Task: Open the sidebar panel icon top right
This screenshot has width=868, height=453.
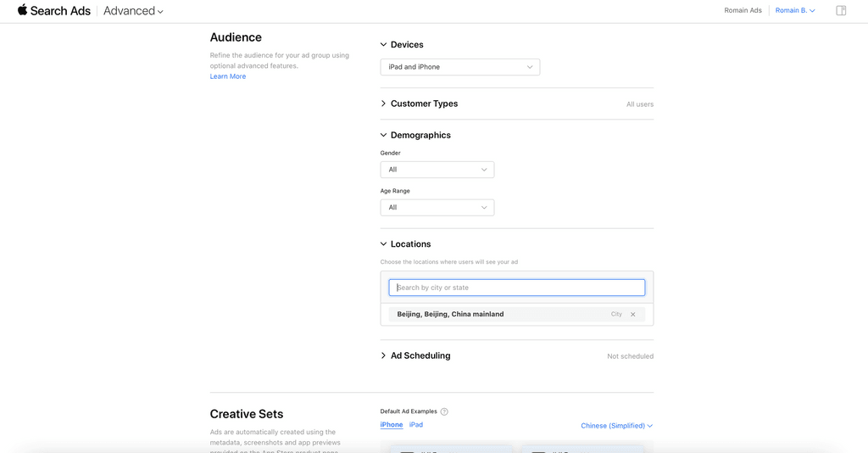Action: pos(841,10)
